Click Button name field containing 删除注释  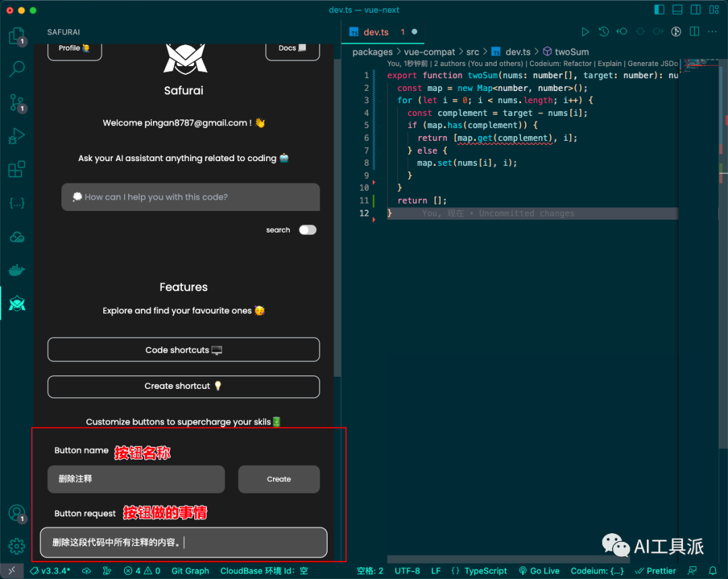(x=136, y=479)
